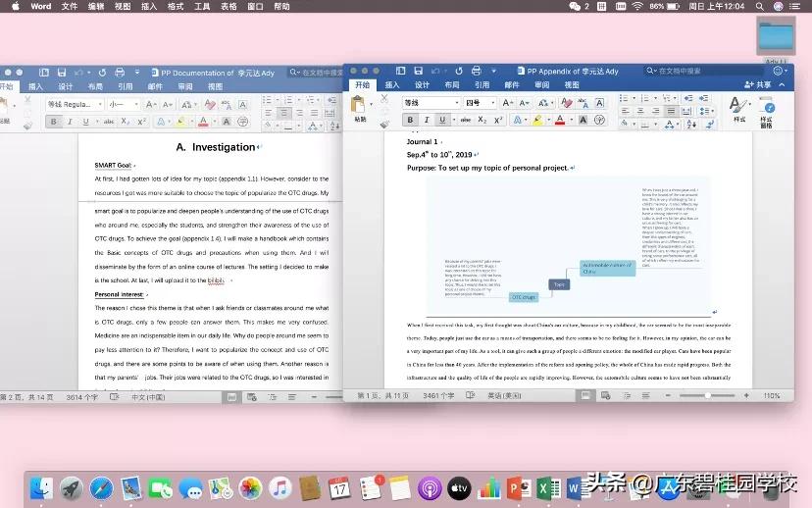Open the Paste options arrow in Appendix window
Screen dimensions: 812x508
click(x=371, y=104)
